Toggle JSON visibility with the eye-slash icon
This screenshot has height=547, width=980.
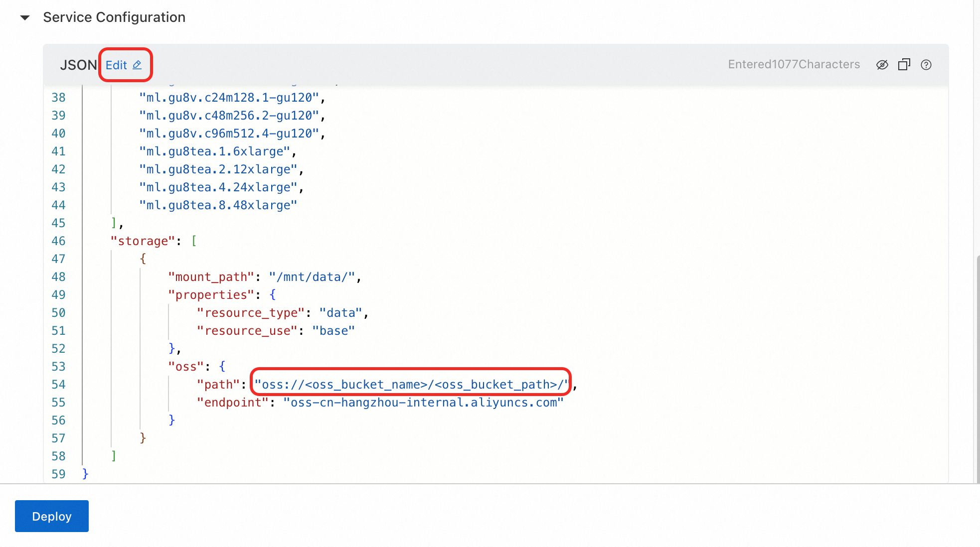[x=882, y=65]
